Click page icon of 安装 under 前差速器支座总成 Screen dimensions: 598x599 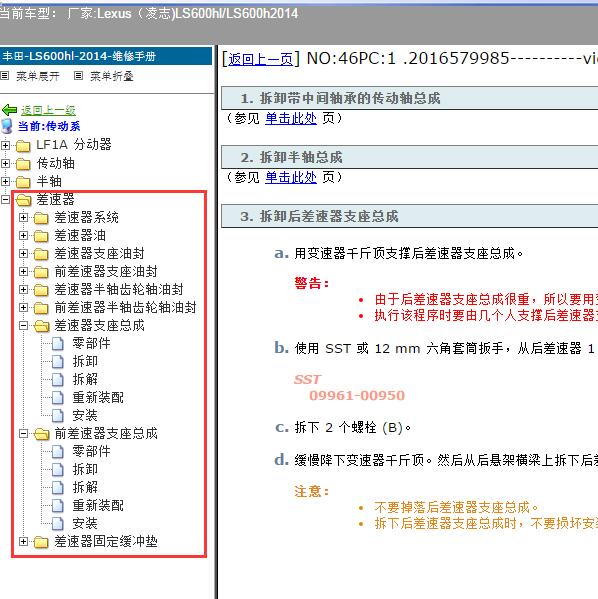point(58,524)
